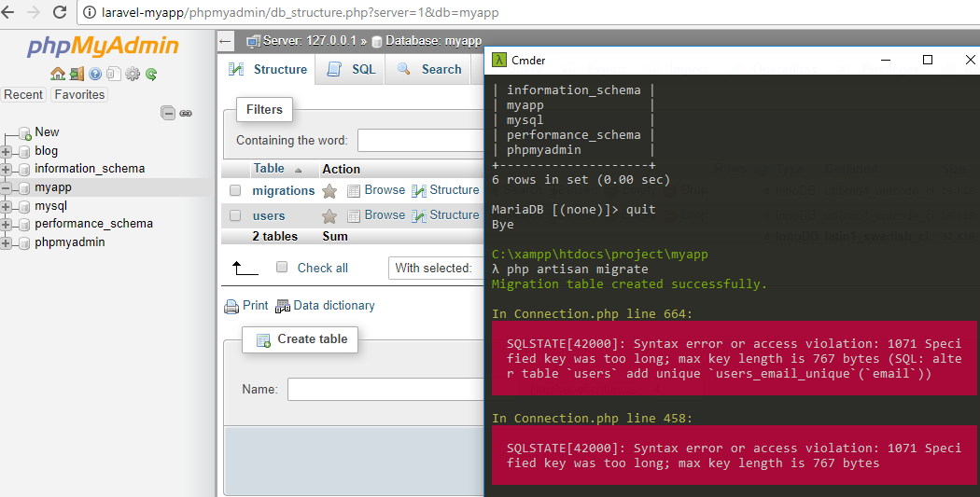The height and width of the screenshot is (497, 980).
Task: Click the New database icon in tree
Action: [24, 133]
